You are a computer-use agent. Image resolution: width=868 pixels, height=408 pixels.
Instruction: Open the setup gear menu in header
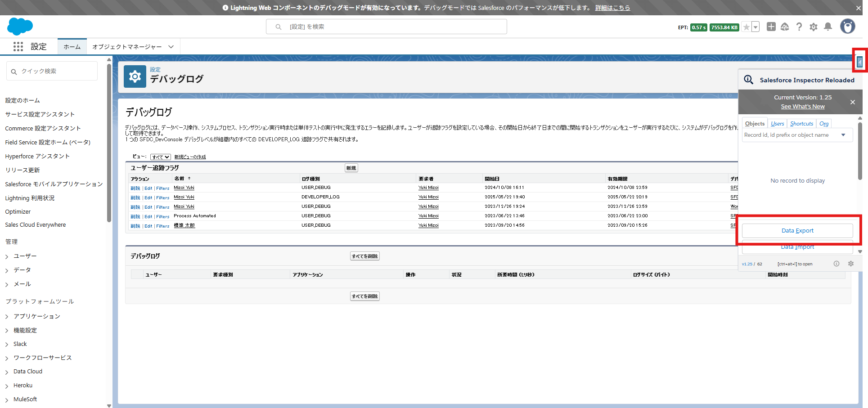point(814,27)
